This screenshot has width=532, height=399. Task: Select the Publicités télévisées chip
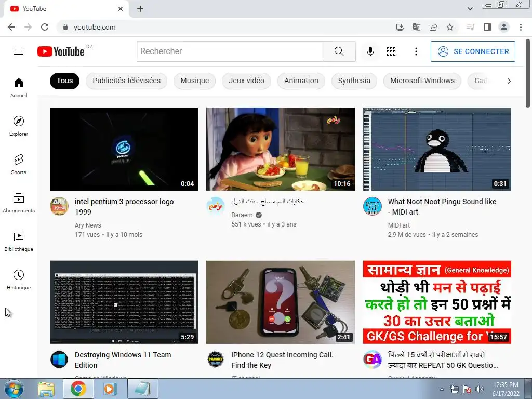point(127,81)
